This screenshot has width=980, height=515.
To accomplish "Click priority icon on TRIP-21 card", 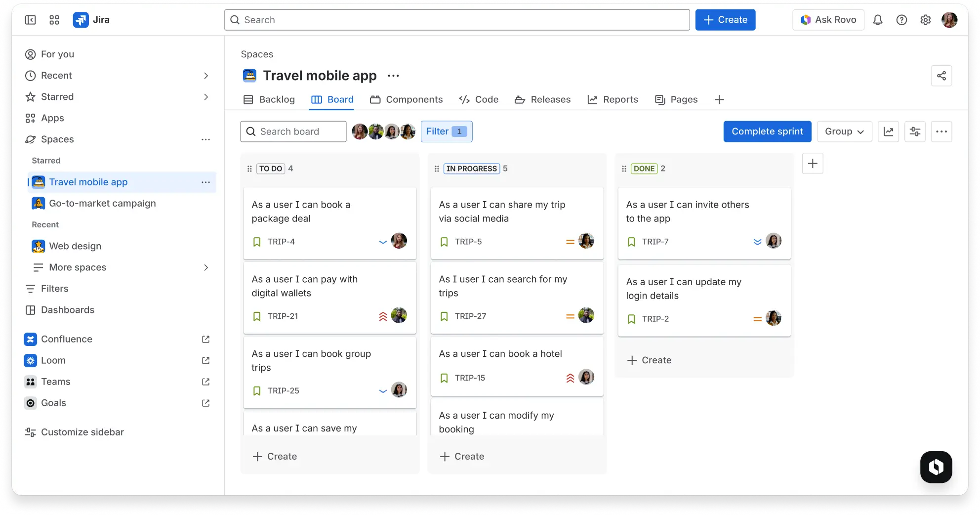I will pyautogui.click(x=383, y=316).
